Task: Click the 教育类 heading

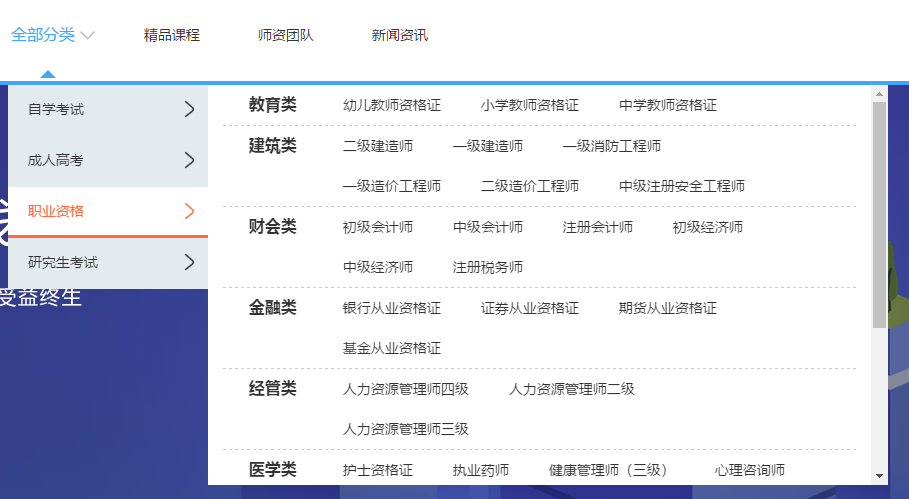Action: 272,105
